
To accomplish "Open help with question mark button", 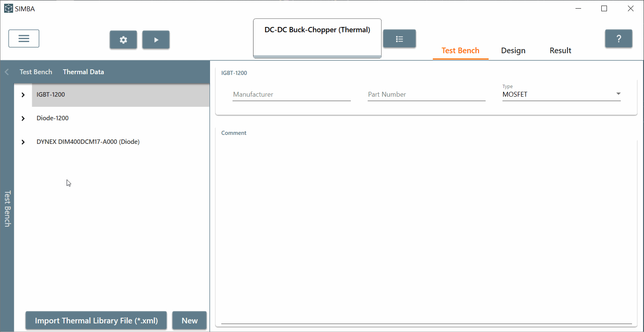I will pyautogui.click(x=619, y=39).
